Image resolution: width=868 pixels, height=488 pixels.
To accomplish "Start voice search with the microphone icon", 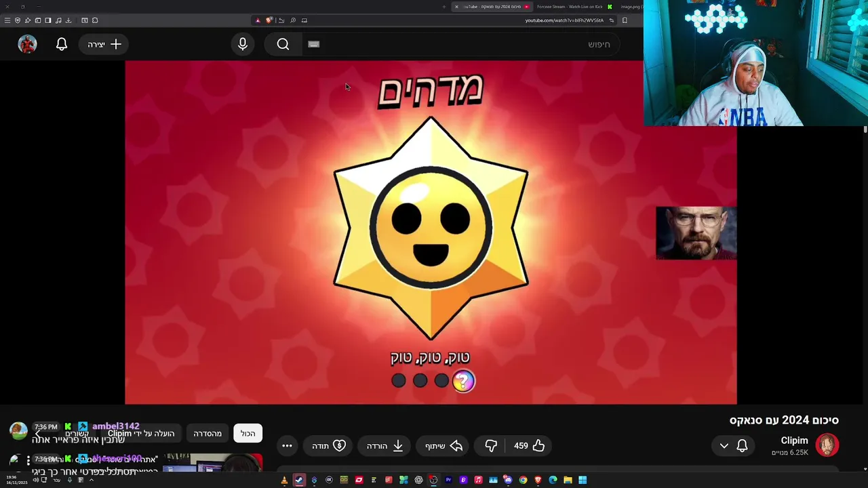I will 243,44.
